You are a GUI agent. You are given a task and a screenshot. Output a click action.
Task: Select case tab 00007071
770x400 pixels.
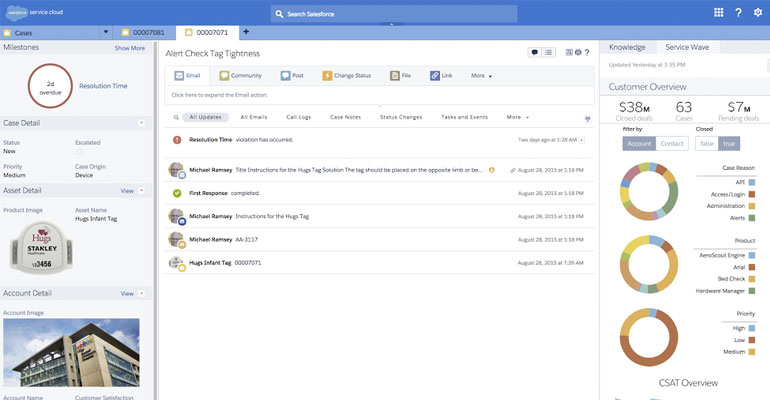(207, 32)
